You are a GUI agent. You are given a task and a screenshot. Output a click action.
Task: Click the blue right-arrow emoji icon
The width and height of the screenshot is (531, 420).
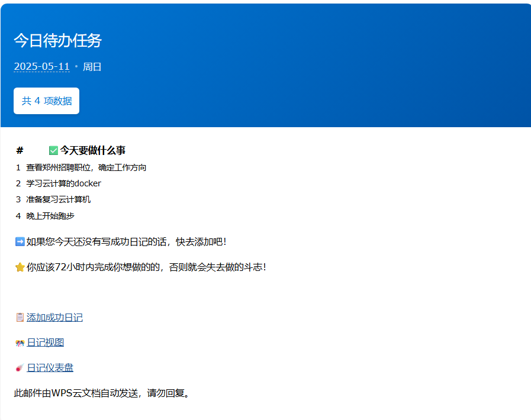(x=20, y=241)
